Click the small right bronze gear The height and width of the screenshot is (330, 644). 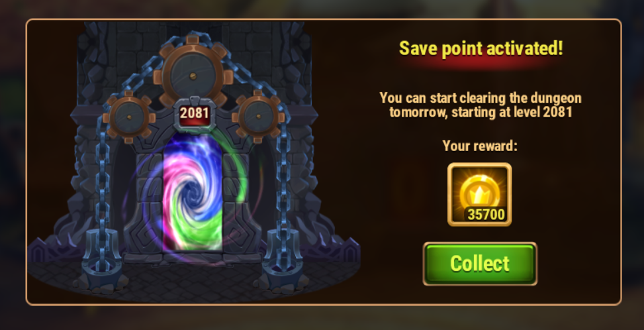click(258, 117)
